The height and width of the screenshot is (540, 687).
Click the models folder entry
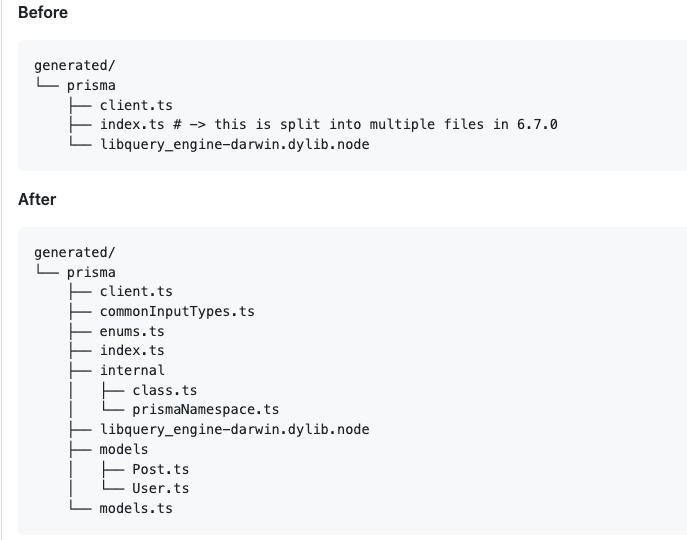point(124,449)
